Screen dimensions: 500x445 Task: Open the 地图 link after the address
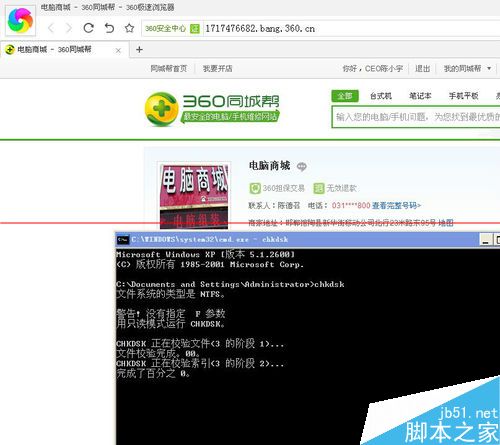tap(446, 222)
